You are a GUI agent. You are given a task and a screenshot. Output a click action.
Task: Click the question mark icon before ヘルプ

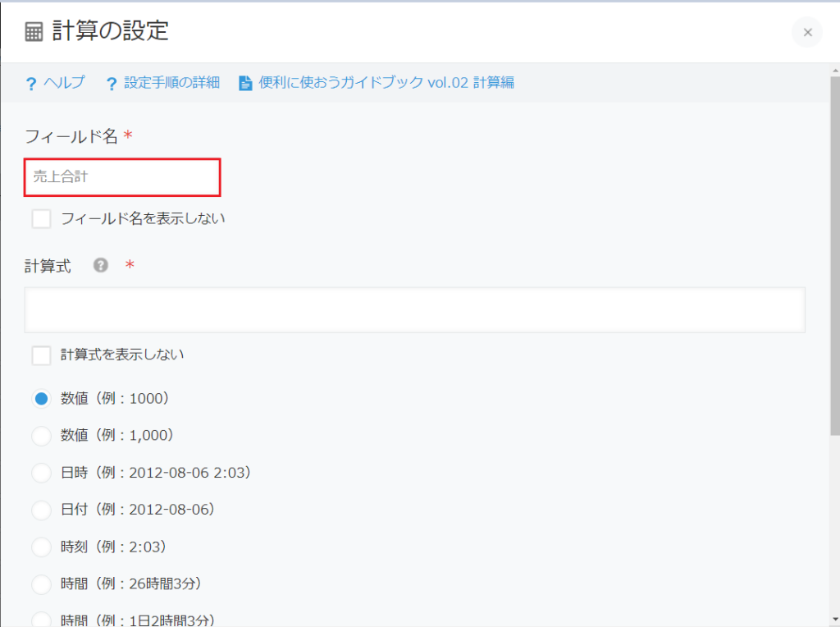point(31,84)
